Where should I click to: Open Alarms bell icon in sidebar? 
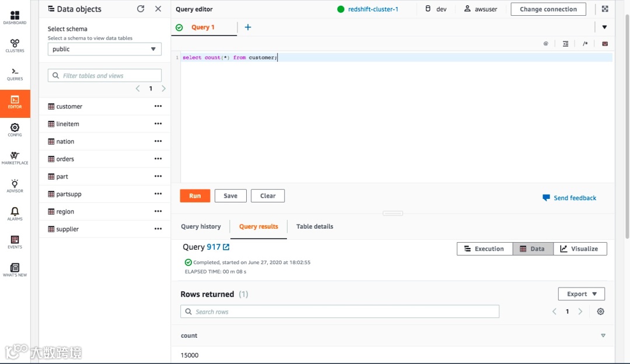(15, 213)
